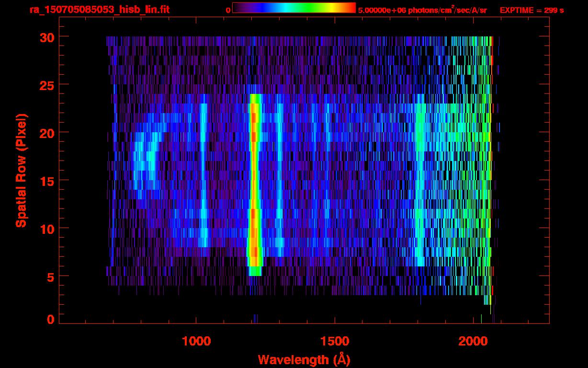
Task: Click the 2000 wavelength tick label
Action: (x=473, y=341)
